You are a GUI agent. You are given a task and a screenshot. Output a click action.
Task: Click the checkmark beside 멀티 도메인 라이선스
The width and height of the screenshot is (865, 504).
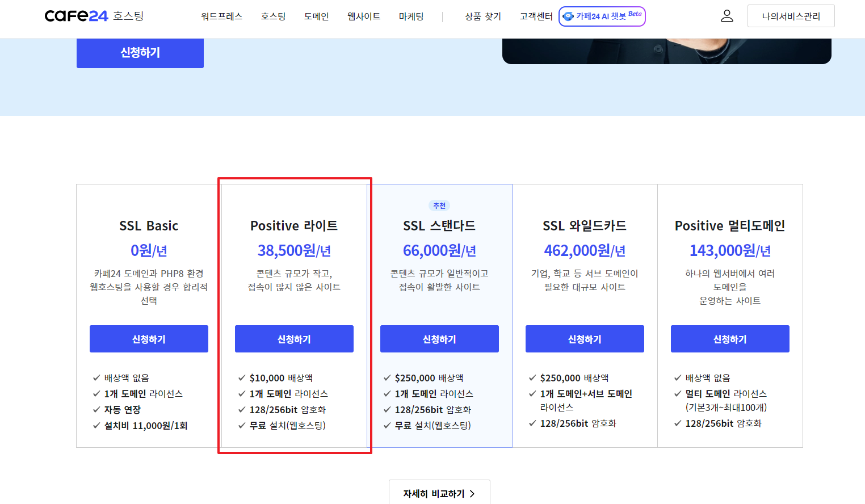tap(678, 394)
